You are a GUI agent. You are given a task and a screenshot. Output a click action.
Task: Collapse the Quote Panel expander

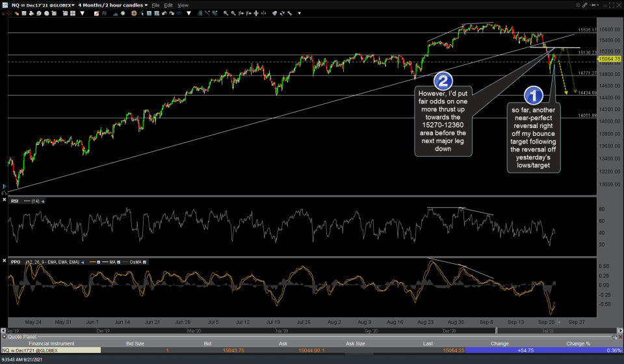[x=5, y=337]
